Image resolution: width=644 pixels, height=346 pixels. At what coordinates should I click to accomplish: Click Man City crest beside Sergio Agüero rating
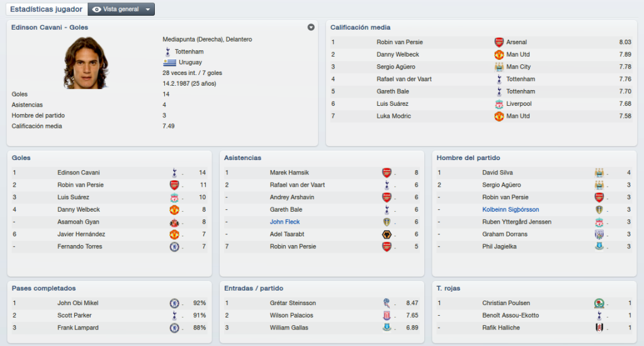499,67
